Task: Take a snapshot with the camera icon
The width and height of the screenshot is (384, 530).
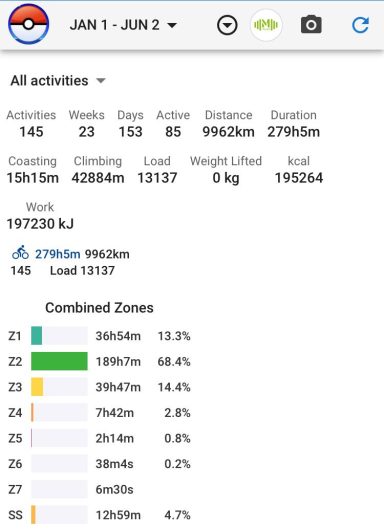Action: pos(311,24)
